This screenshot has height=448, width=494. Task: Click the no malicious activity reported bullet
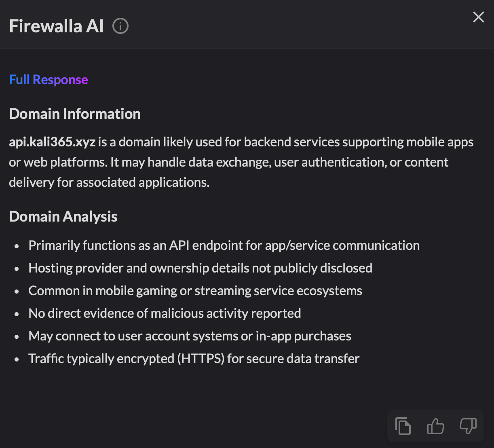point(165,313)
